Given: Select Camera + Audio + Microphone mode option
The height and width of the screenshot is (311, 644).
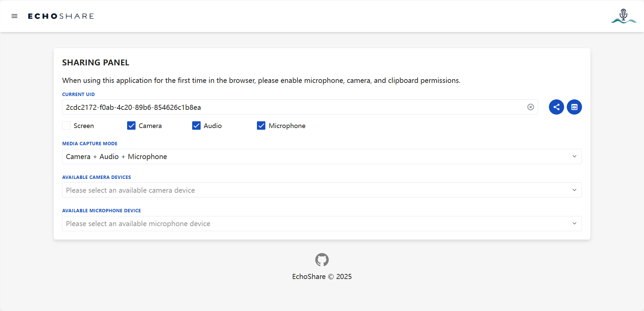Looking at the screenshot, I should 116,156.
